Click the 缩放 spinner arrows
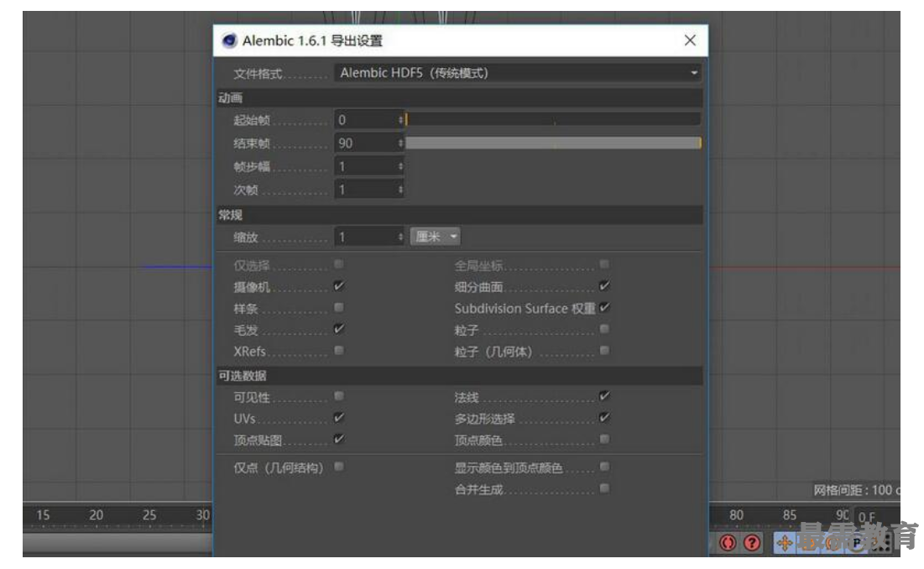Screen dimensions: 924x569 400,237
